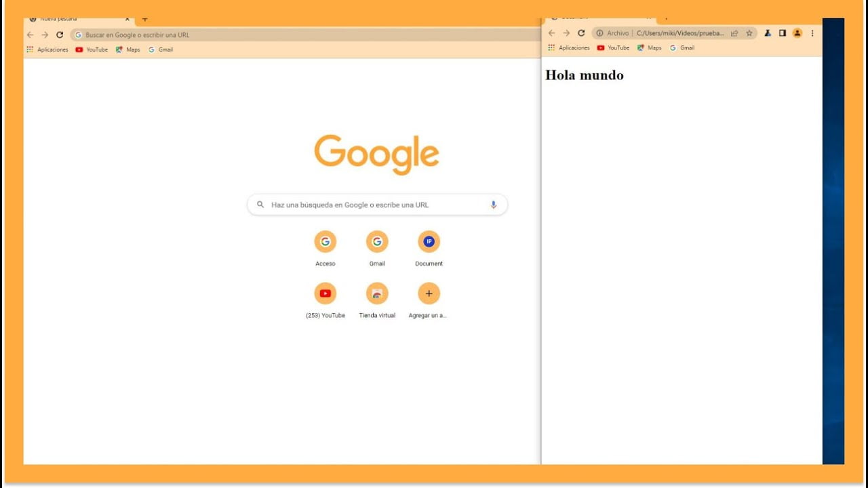
Task: Go back in right Chrome window
Action: click(551, 33)
